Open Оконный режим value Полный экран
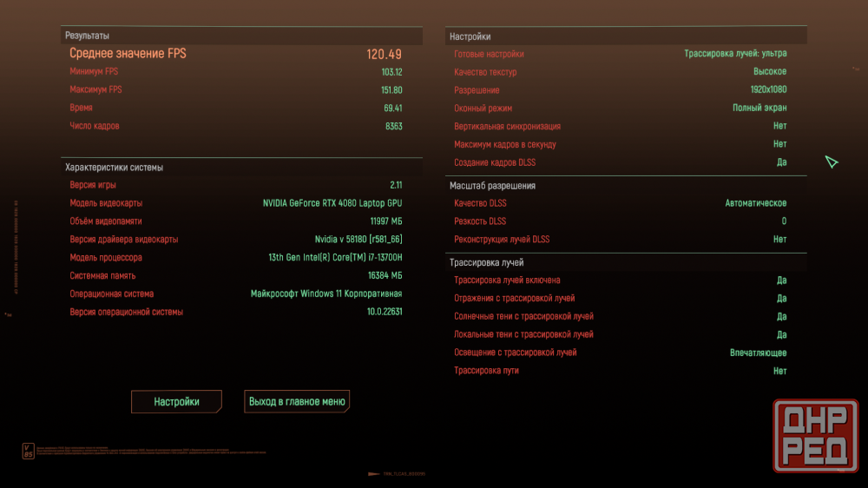 (759, 109)
